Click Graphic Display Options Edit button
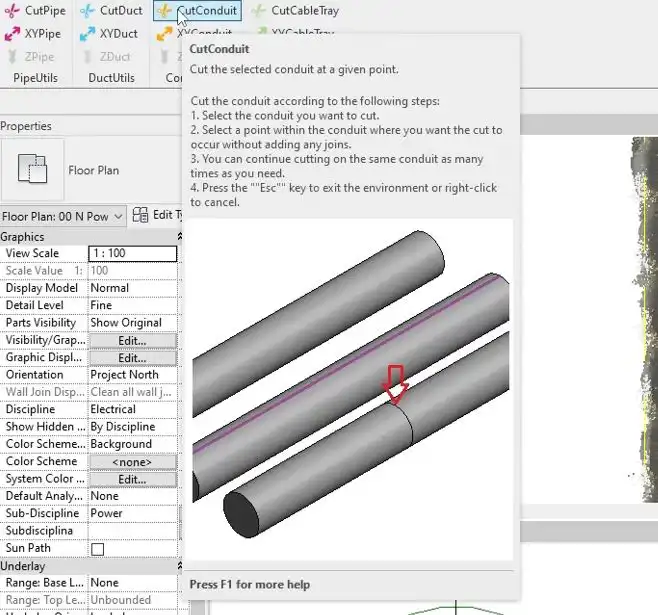Viewport: 658px width, 615px height. pyautogui.click(x=133, y=358)
